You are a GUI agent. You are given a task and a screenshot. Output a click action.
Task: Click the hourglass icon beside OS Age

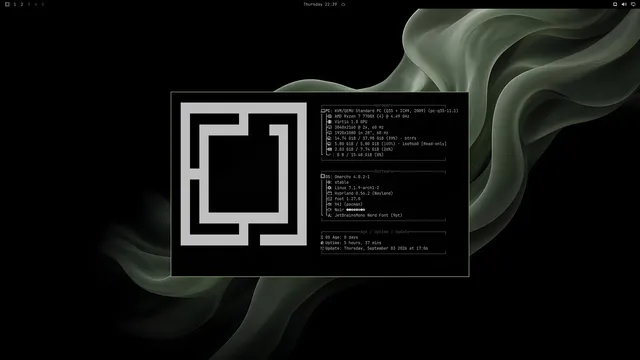(x=322, y=237)
